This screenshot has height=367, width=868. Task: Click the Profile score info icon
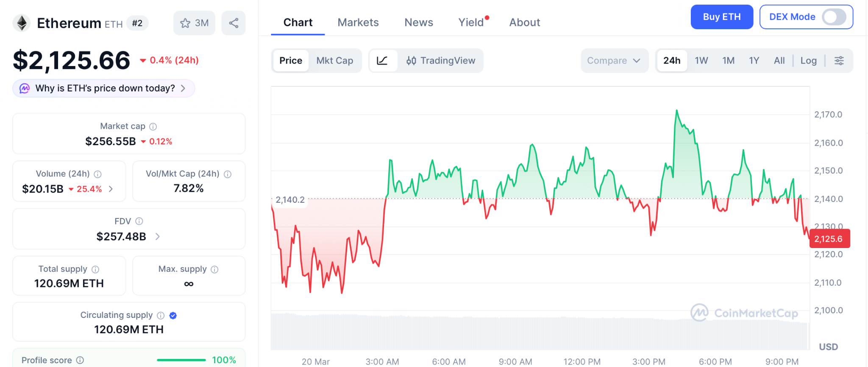tap(80, 360)
